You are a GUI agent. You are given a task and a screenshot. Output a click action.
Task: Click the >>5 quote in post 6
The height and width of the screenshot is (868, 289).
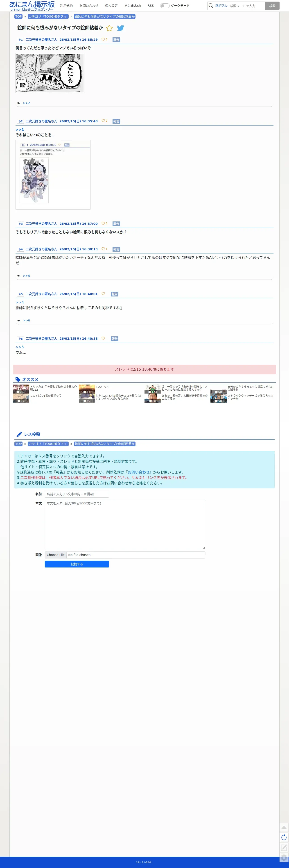click(20, 347)
